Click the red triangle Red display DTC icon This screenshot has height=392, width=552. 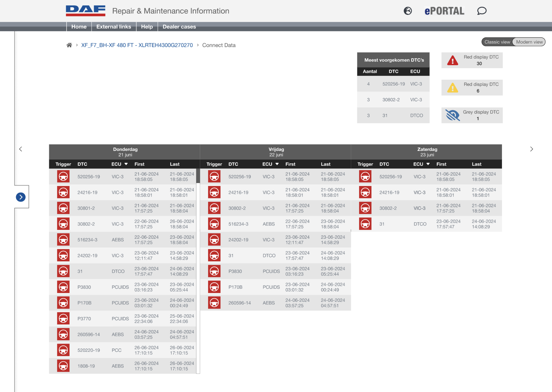point(452,60)
